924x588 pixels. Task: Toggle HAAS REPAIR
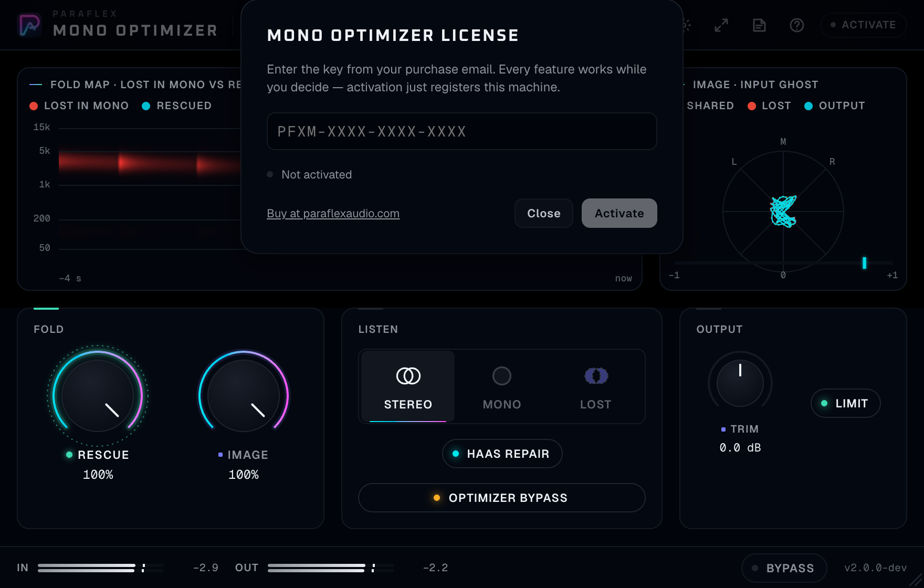click(502, 454)
